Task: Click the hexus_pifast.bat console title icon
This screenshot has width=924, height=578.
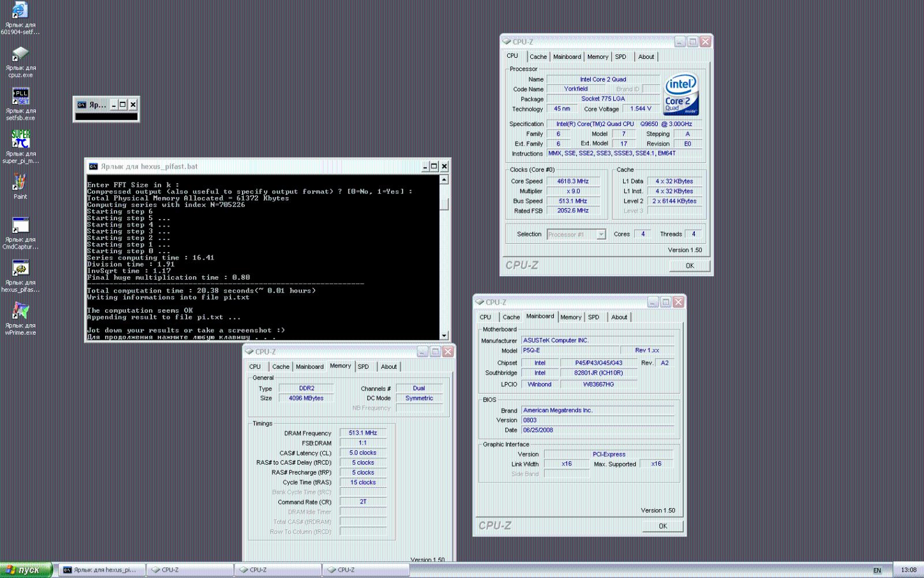Action: click(93, 166)
